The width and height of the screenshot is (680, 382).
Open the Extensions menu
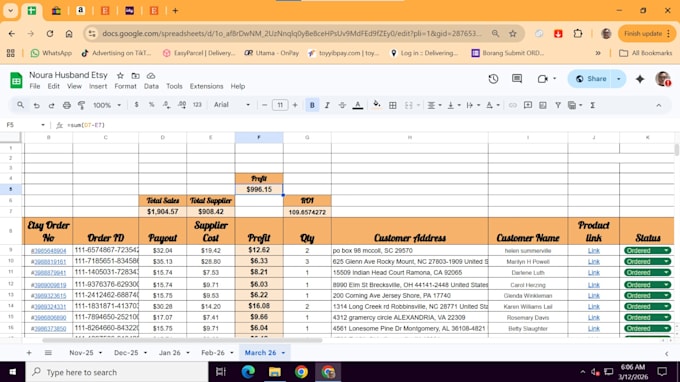point(206,86)
